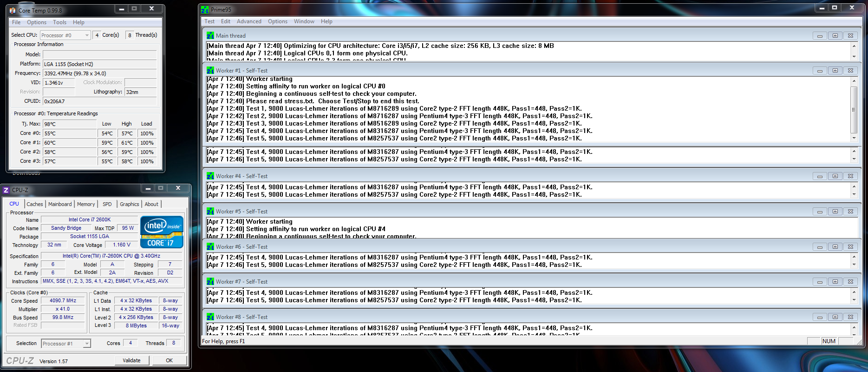
Task: Open Prime95 Window menu
Action: pyautogui.click(x=304, y=21)
